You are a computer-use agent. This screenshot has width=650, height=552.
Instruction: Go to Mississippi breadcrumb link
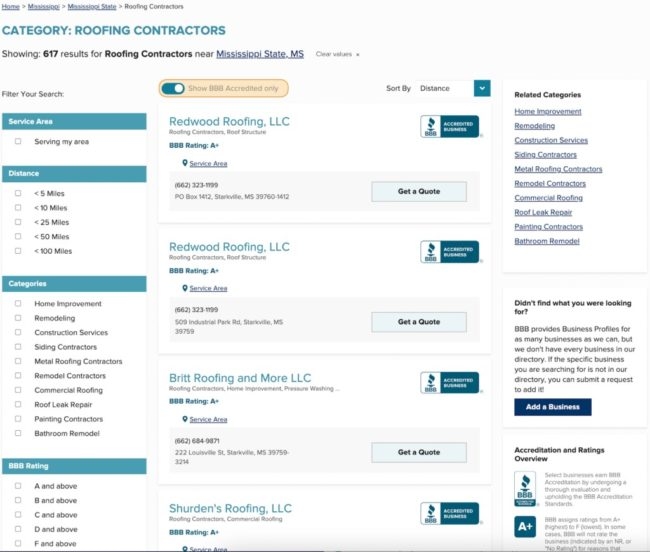point(44,7)
